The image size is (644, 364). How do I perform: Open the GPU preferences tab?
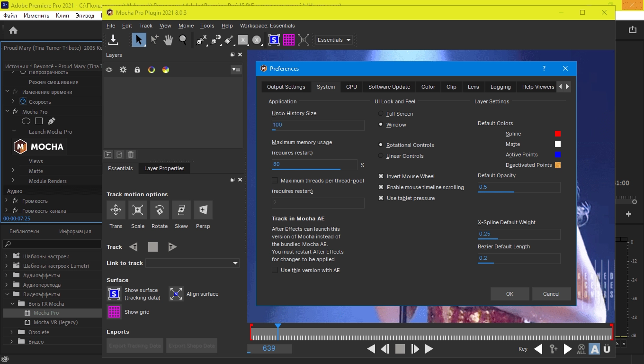coord(351,87)
